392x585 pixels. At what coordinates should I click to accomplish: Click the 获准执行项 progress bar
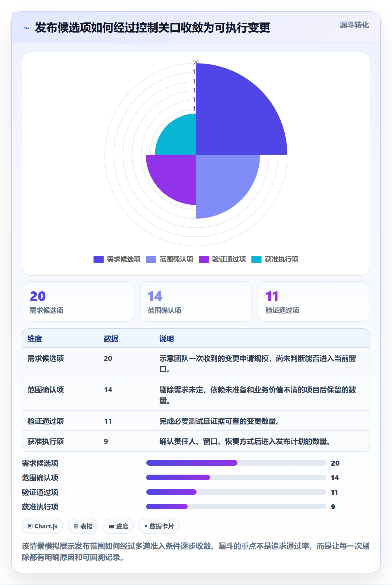pos(236,507)
